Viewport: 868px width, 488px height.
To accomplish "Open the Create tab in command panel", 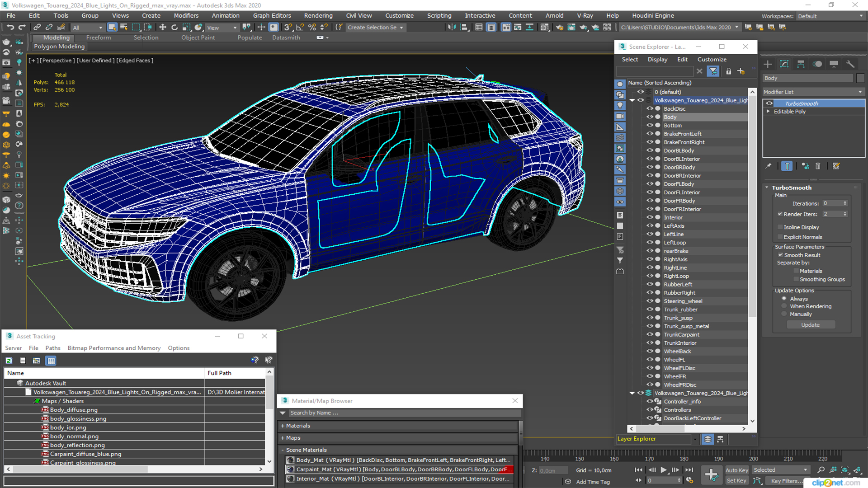I will coord(768,64).
